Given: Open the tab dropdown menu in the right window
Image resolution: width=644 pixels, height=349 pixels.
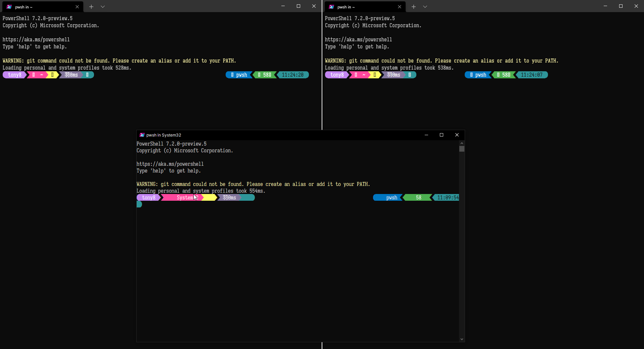Looking at the screenshot, I should click(x=425, y=7).
